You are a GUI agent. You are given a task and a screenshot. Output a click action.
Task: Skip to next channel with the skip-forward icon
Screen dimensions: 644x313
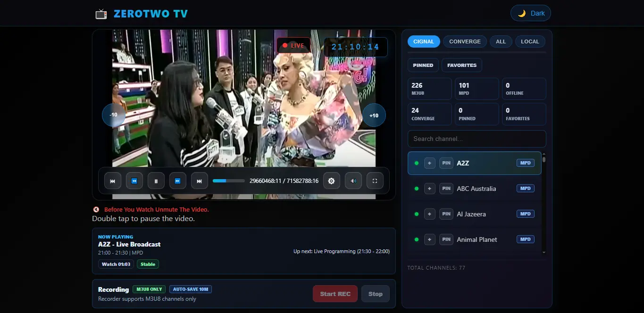click(x=200, y=181)
